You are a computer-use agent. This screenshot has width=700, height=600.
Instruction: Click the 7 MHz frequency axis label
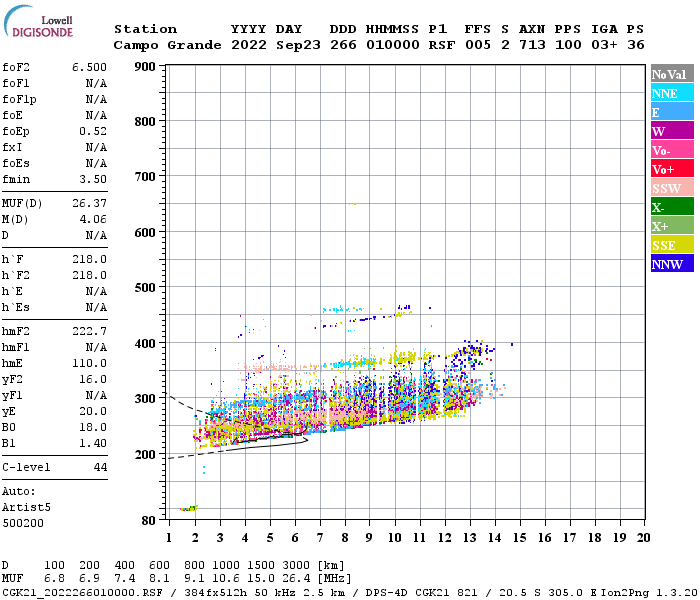(x=320, y=538)
